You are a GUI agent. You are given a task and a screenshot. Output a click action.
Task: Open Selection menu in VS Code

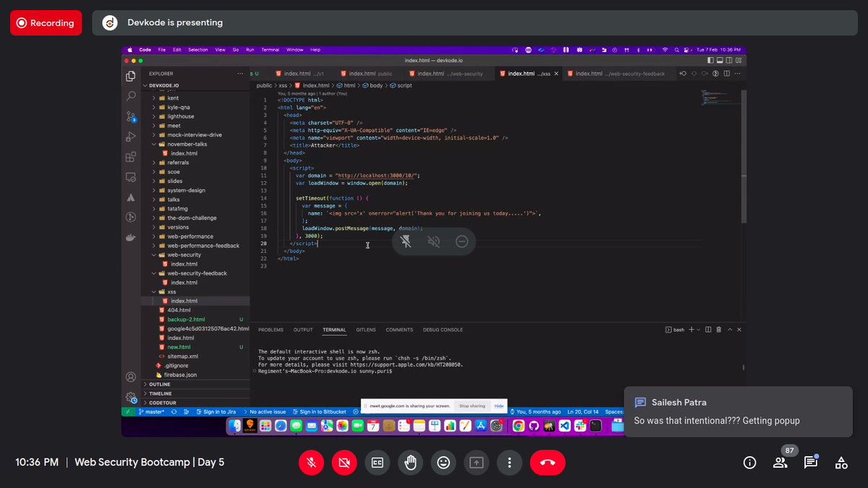click(x=197, y=50)
